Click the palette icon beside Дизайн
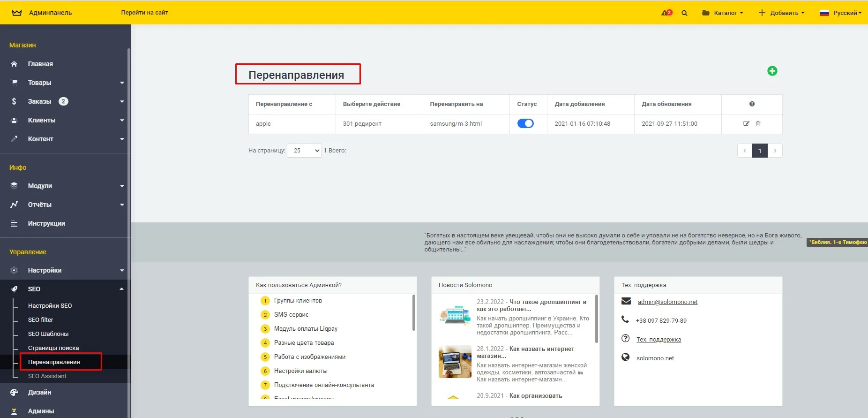The height and width of the screenshot is (418, 868). [x=14, y=392]
